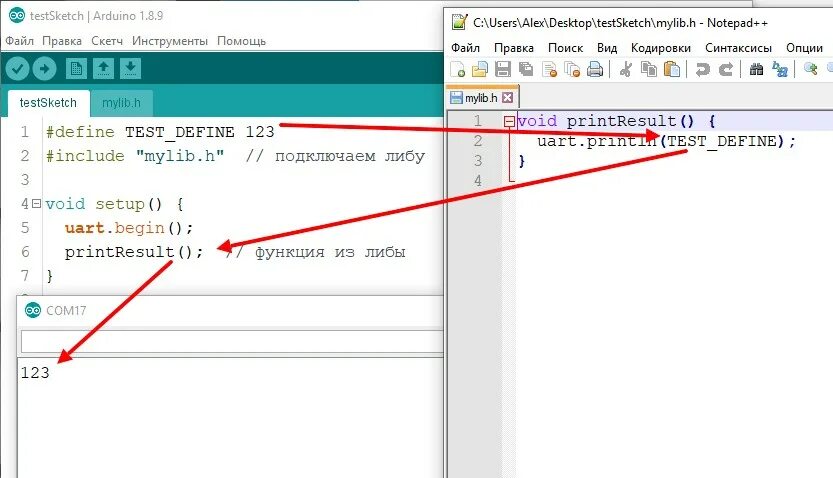Viewport: 833px width, 478px height.
Task: Click "printResult();" in the Arduino editor
Action: pyautogui.click(x=134, y=252)
